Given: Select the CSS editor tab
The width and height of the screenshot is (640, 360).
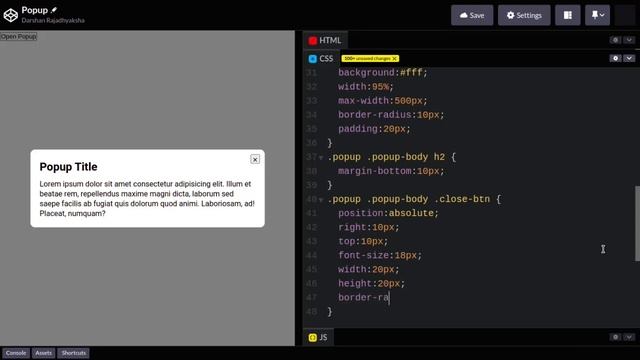Looking at the screenshot, I should tap(321, 58).
